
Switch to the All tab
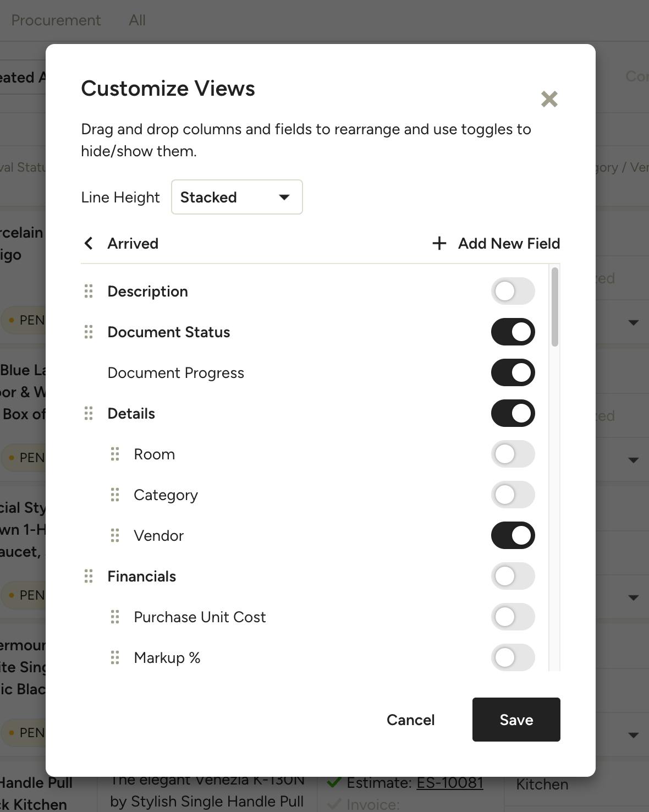click(137, 20)
